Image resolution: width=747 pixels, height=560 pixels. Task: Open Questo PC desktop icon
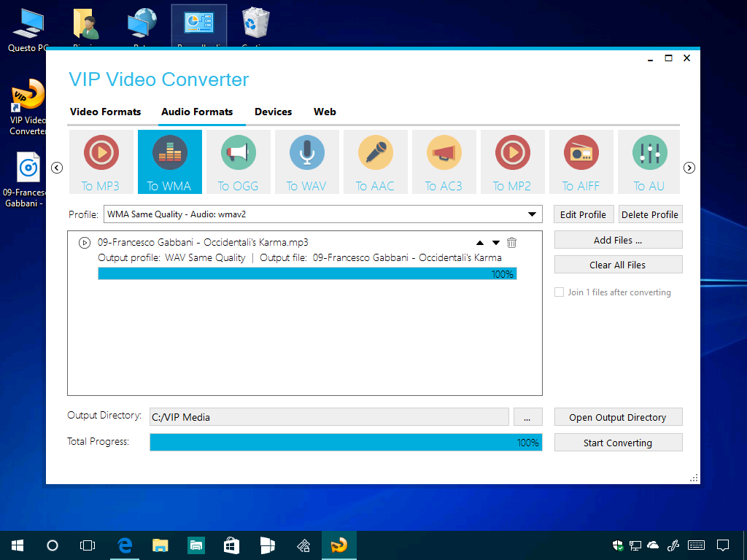click(x=27, y=29)
